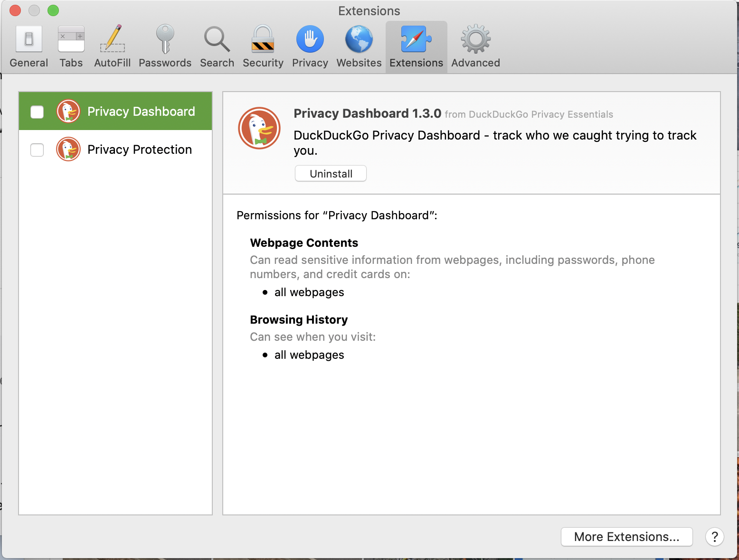Click large DuckDuckGo logo in detail pane
This screenshot has width=739, height=560.
pos(259,128)
